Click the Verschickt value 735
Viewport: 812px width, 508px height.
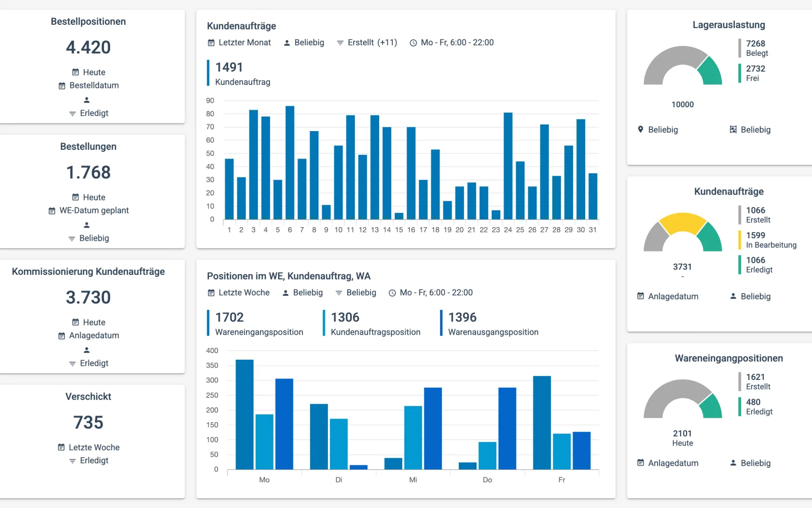click(x=88, y=422)
